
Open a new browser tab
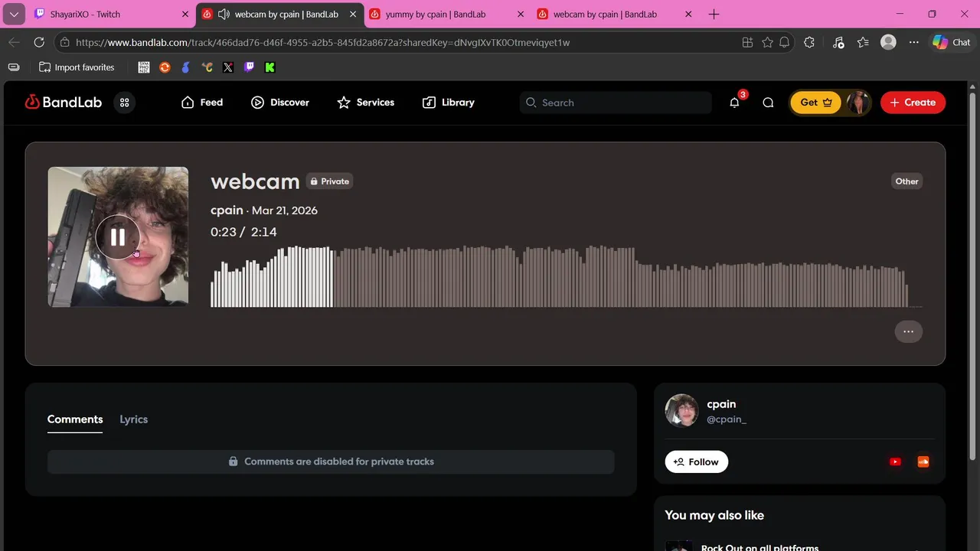coord(714,14)
